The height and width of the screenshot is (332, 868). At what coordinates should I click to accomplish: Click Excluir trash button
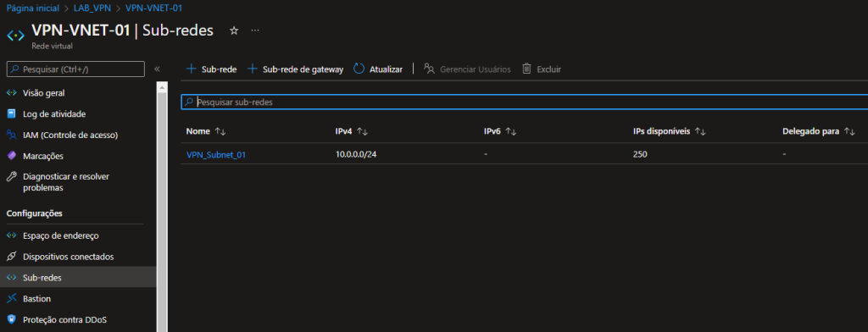542,69
